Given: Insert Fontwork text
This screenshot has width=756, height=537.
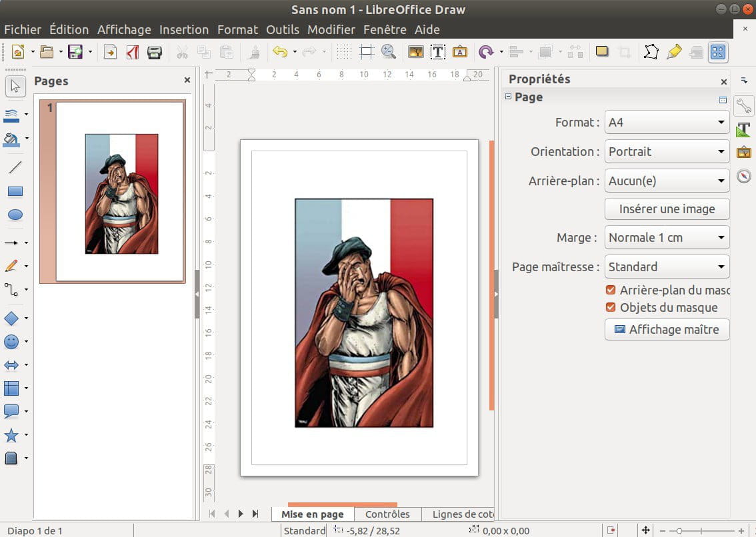Looking at the screenshot, I should [x=460, y=51].
